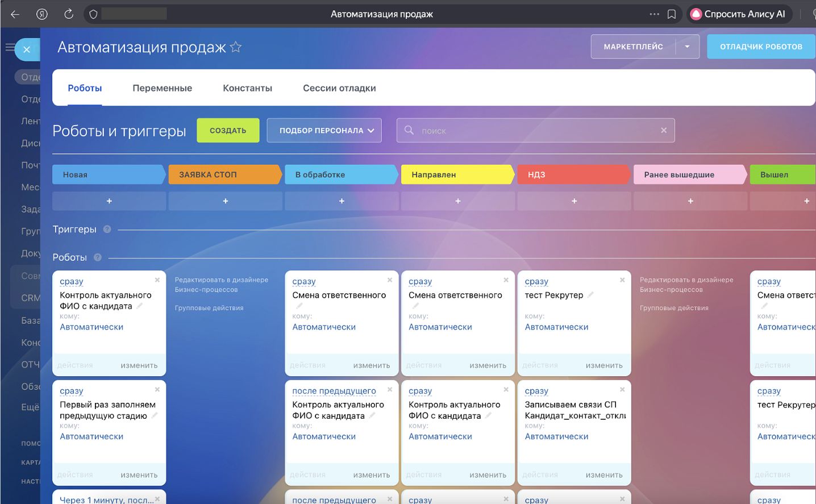Click 'изменить' on 'тест Рекрутер' in НДЗ column
This screenshot has width=816, height=504.
604,365
